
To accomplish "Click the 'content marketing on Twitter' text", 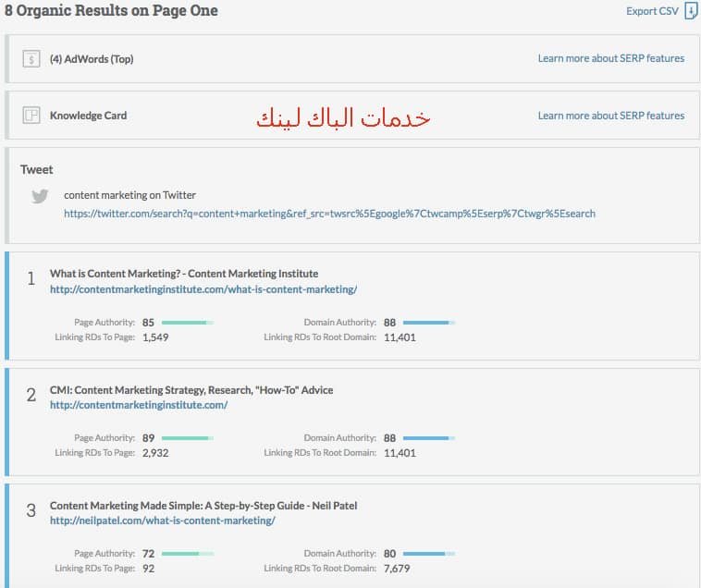I will (x=129, y=195).
